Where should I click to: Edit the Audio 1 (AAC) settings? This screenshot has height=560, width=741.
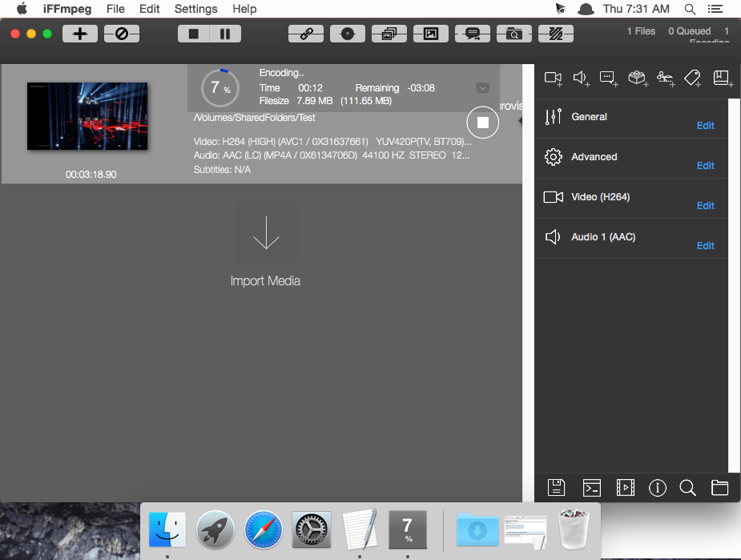[705, 246]
